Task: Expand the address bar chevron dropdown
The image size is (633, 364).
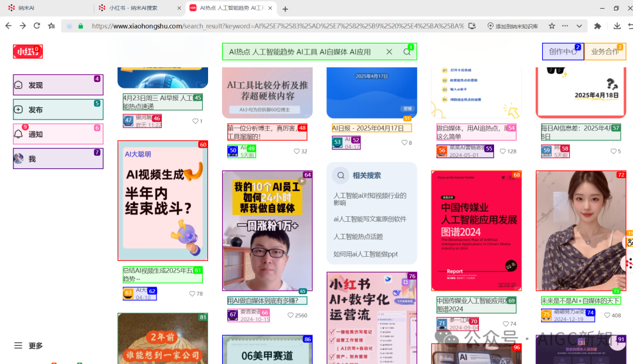Action: 579,26
